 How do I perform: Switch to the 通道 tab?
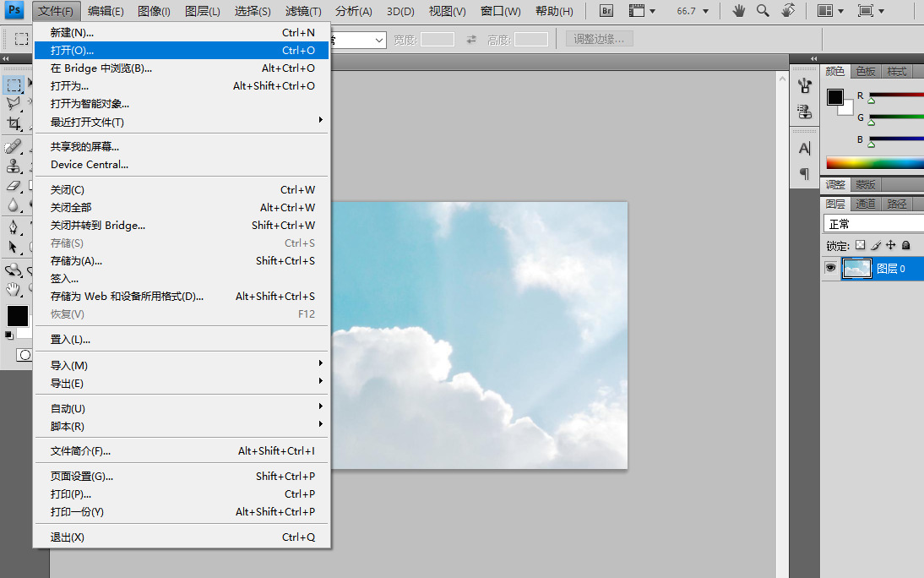(866, 204)
